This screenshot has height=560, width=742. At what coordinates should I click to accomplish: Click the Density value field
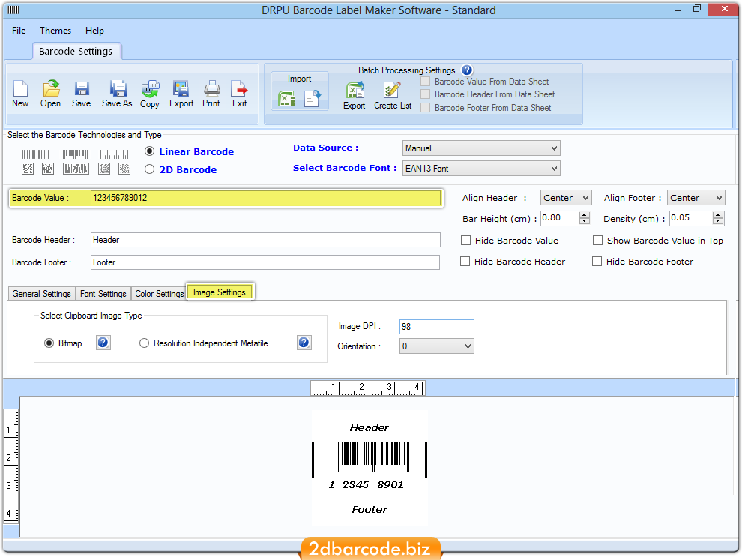[691, 217]
